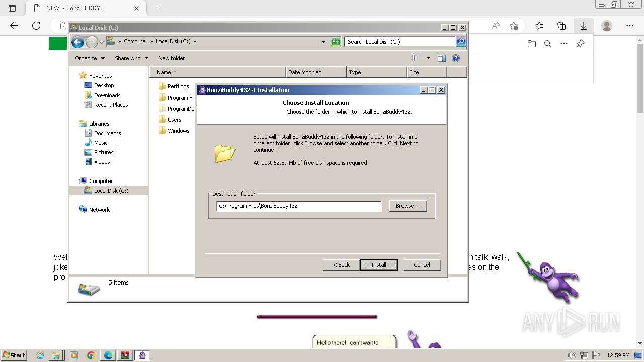
Task: Open Collections icon in Edge
Action: [x=561, y=26]
